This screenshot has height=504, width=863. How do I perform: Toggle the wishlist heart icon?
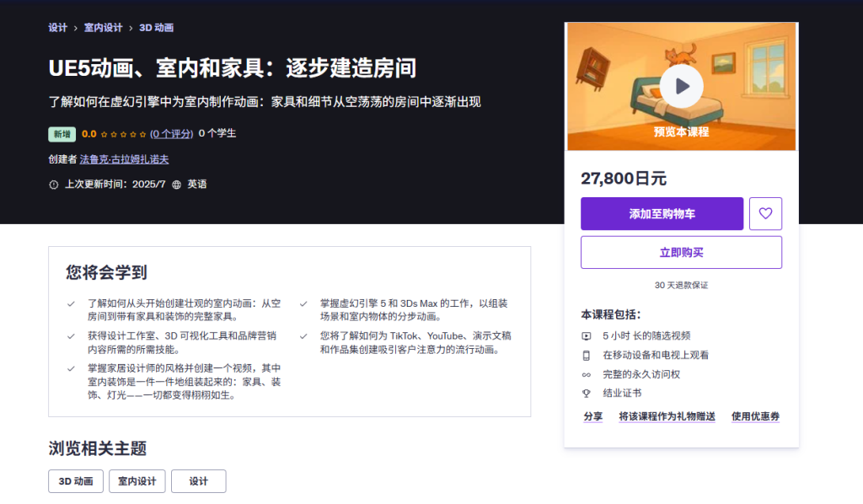click(765, 213)
